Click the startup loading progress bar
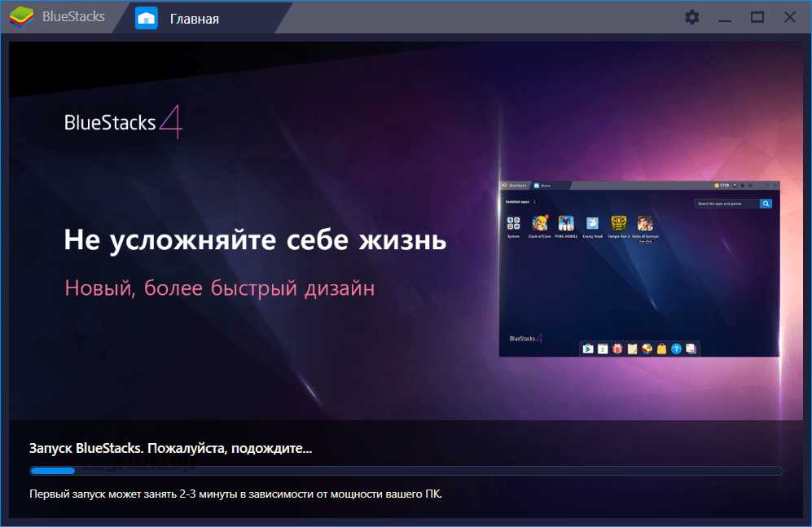Image resolution: width=812 pixels, height=527 pixels. click(x=406, y=471)
